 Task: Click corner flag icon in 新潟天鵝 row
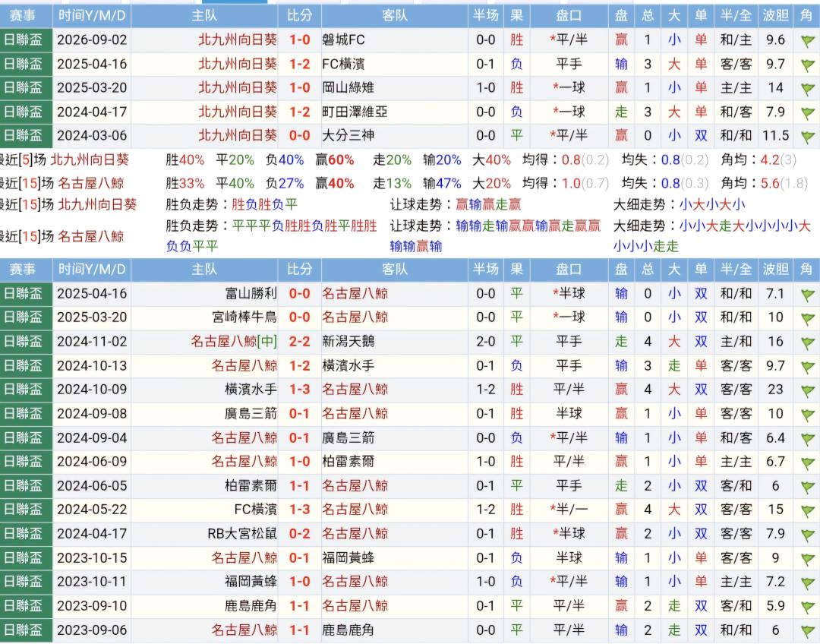click(x=808, y=343)
